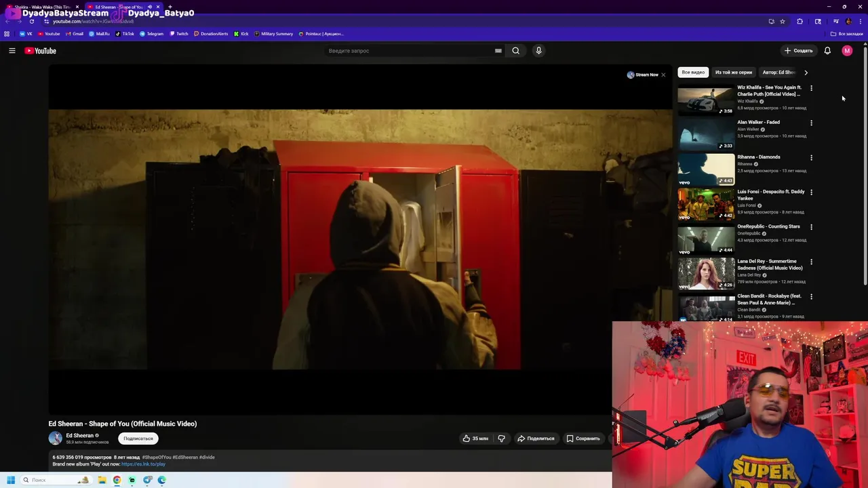868x488 pixels.
Task: Open Despacito video thumbnail
Action: (x=706, y=204)
